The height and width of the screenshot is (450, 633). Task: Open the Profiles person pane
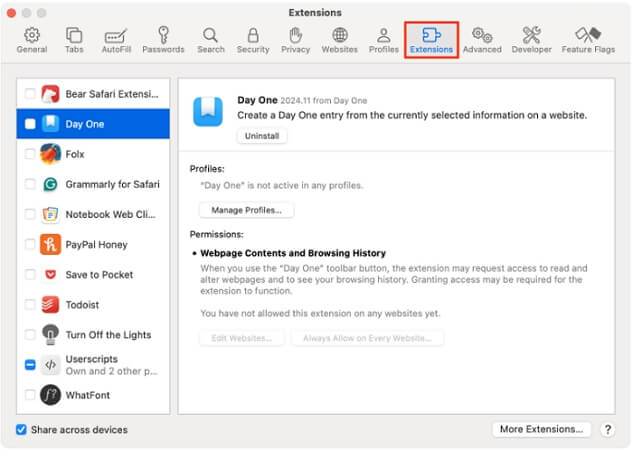pos(384,40)
